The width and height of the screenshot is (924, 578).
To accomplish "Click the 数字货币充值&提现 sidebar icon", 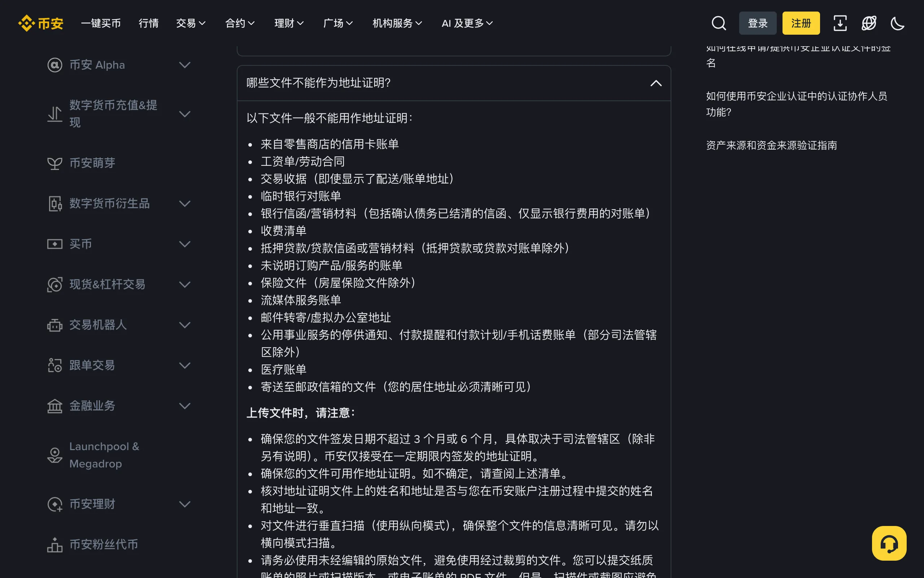I will click(55, 114).
